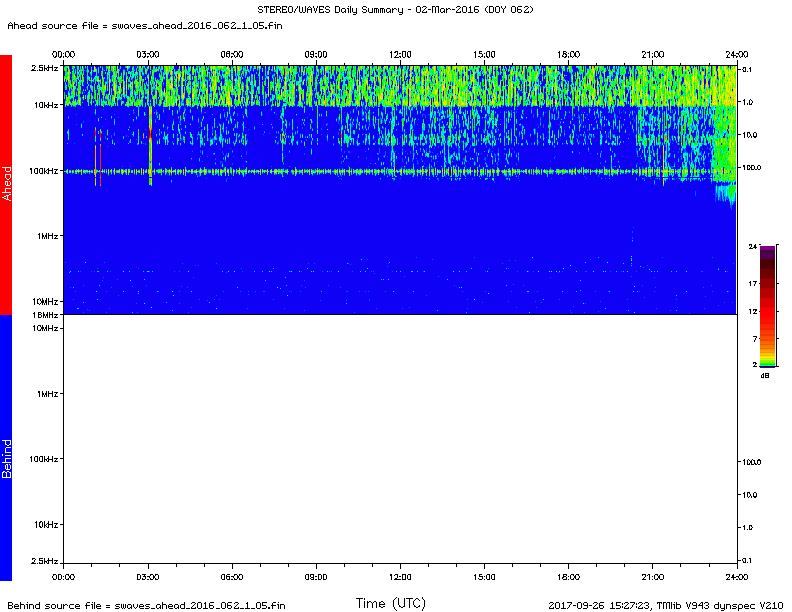Select the STEREO/WAVES Daily Summary title
The image size is (792, 612).
395,9
